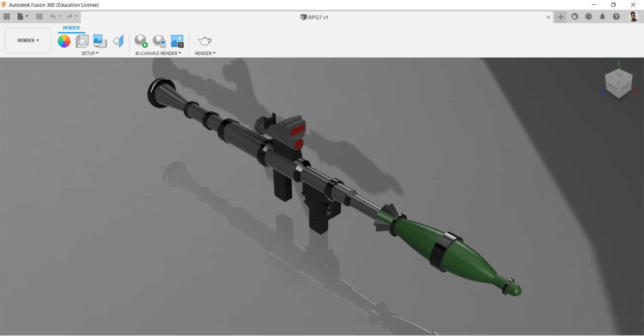The image size is (644, 336).
Task: Start the In-Canvas Render
Action: point(141,41)
